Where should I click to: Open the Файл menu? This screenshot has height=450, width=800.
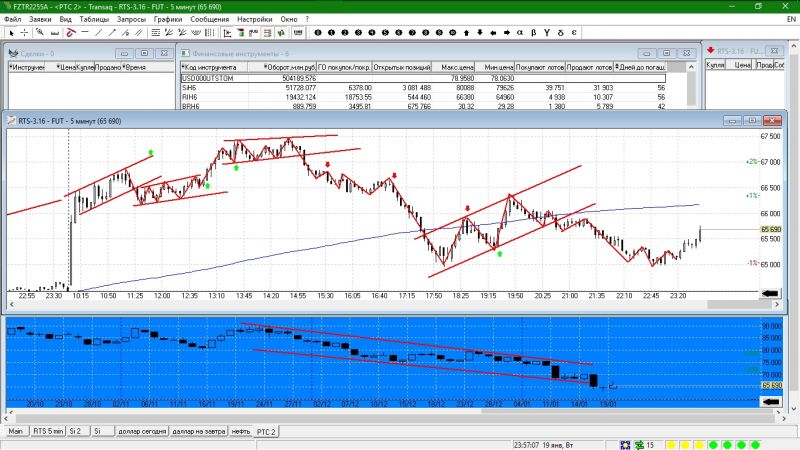click(13, 19)
